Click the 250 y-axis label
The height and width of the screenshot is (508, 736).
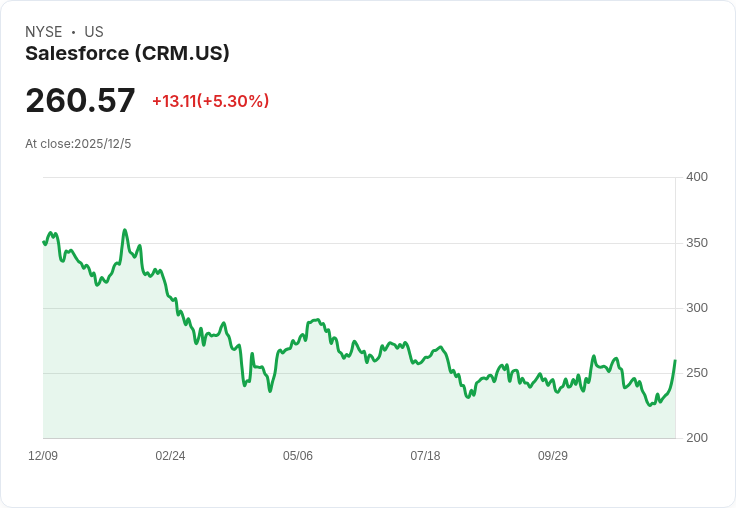[696, 373]
